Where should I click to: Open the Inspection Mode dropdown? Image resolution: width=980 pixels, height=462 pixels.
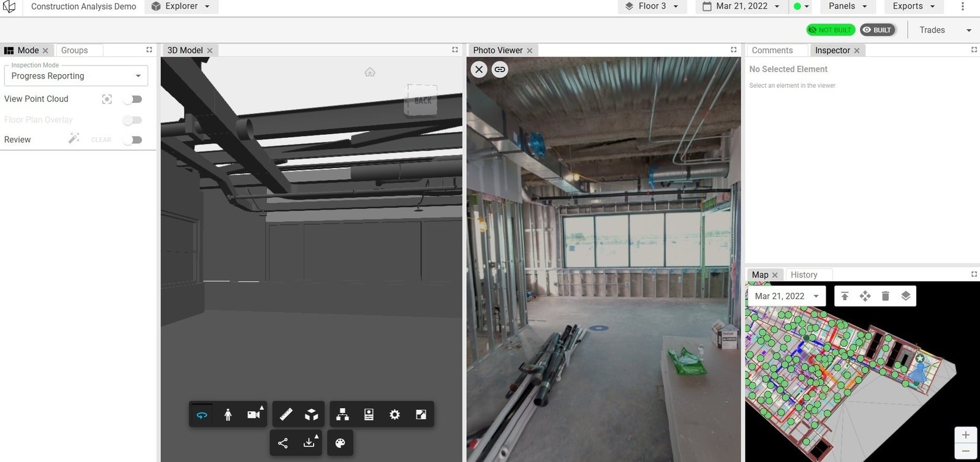tap(76, 76)
